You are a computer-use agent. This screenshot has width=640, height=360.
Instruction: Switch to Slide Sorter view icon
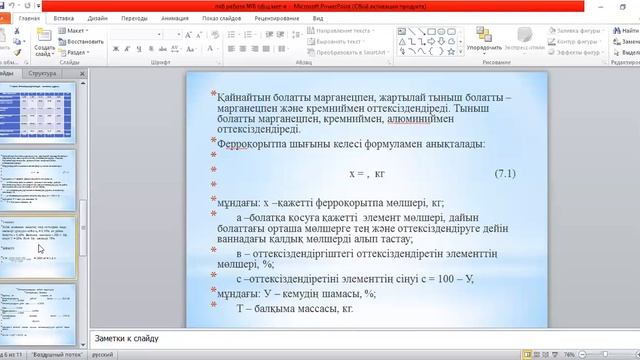click(537, 354)
